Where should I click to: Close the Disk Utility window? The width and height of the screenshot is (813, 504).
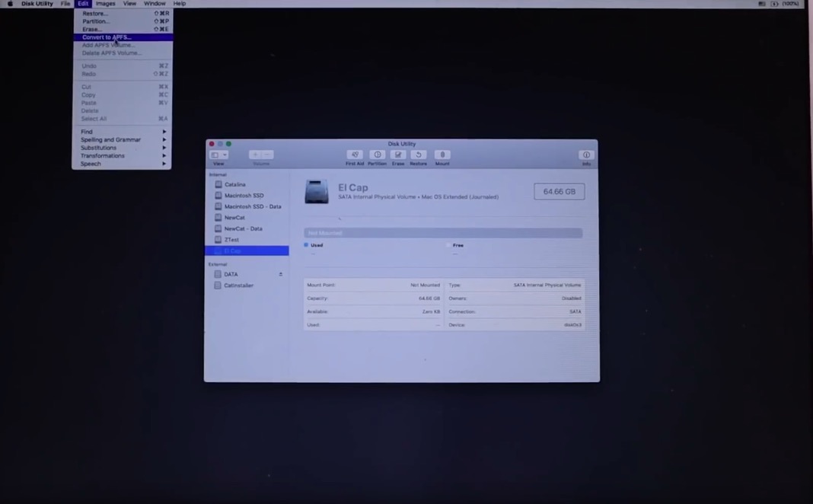pos(212,144)
